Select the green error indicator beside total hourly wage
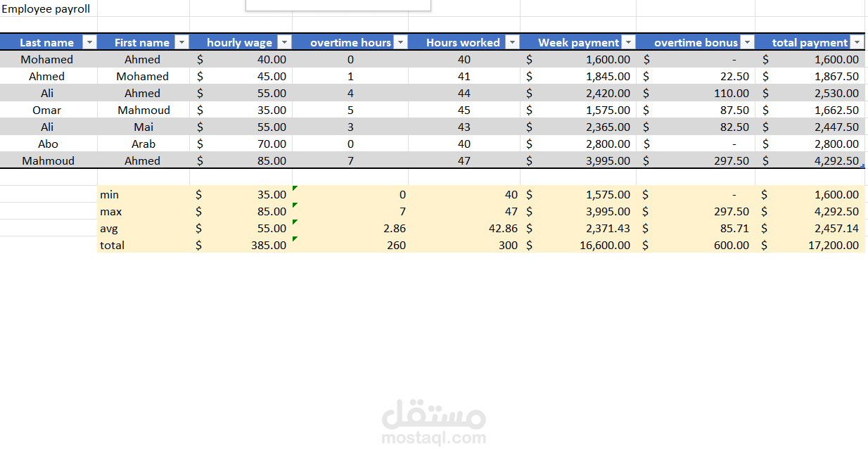Screen dimensions: 868x456 tap(294, 240)
